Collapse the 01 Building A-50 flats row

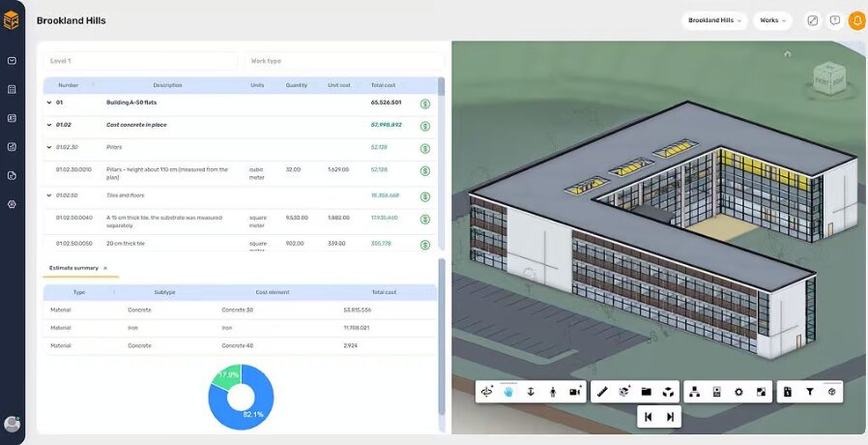click(x=49, y=102)
